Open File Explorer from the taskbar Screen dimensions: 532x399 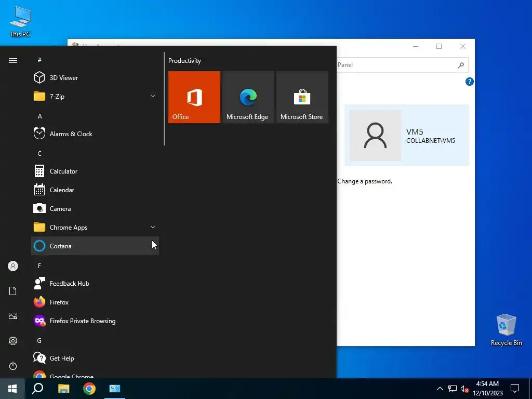click(63, 389)
